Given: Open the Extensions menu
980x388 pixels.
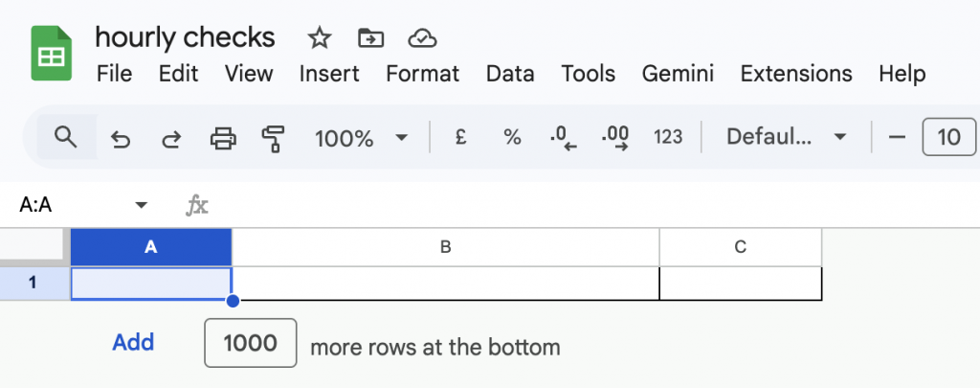Looking at the screenshot, I should pos(796,74).
